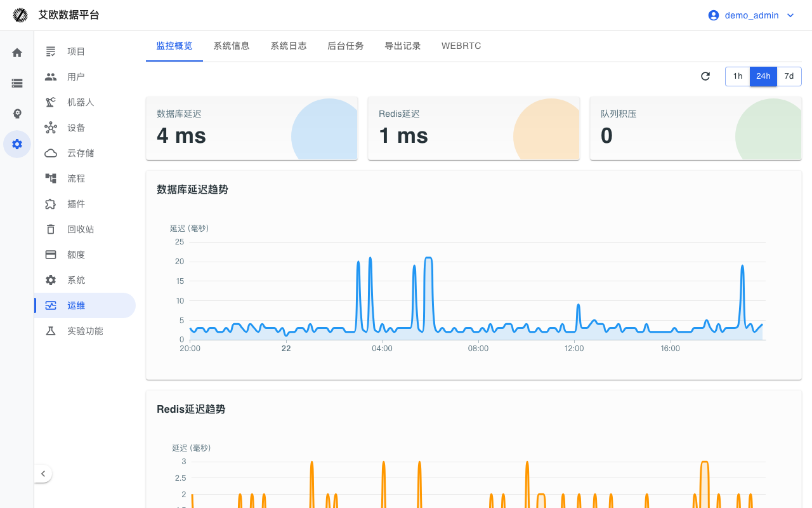The height and width of the screenshot is (508, 812).
Task: Click the 实验功能 flask icon
Action: 51,331
